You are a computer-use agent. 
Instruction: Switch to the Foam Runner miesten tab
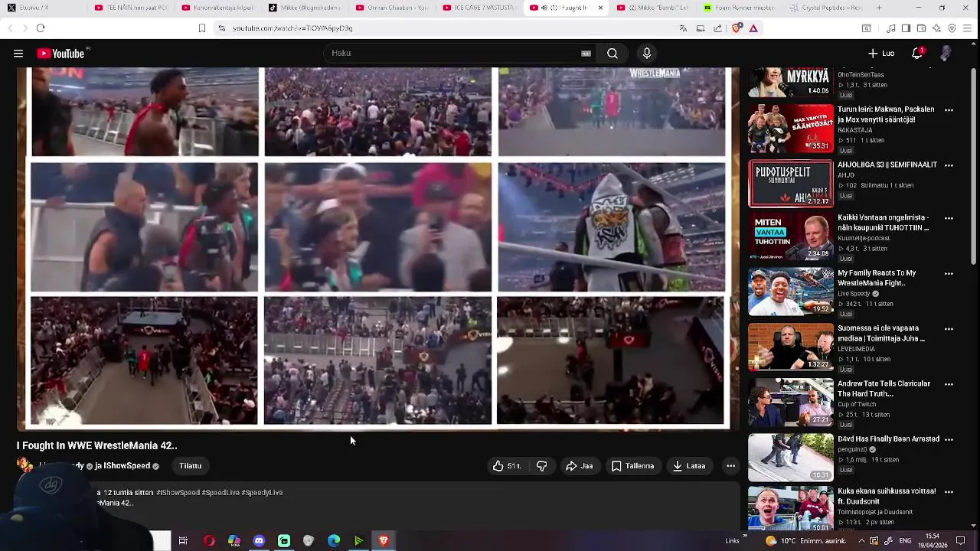739,8
